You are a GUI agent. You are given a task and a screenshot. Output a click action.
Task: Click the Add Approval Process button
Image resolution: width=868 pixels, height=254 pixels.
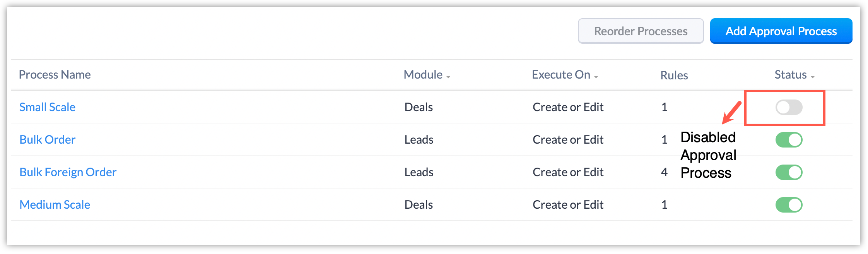tap(781, 31)
